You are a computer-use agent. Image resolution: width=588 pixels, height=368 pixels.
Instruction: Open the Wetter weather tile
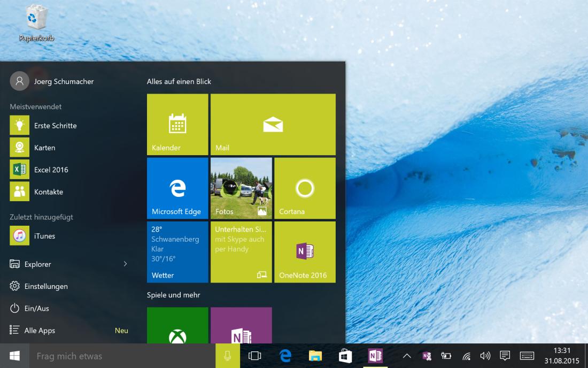click(177, 252)
